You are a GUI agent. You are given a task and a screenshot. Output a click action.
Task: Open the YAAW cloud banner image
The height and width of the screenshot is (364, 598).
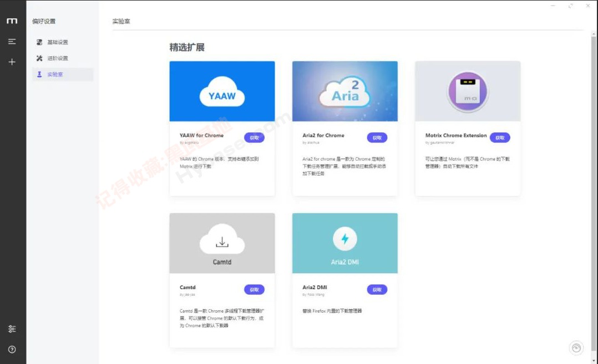(x=222, y=91)
